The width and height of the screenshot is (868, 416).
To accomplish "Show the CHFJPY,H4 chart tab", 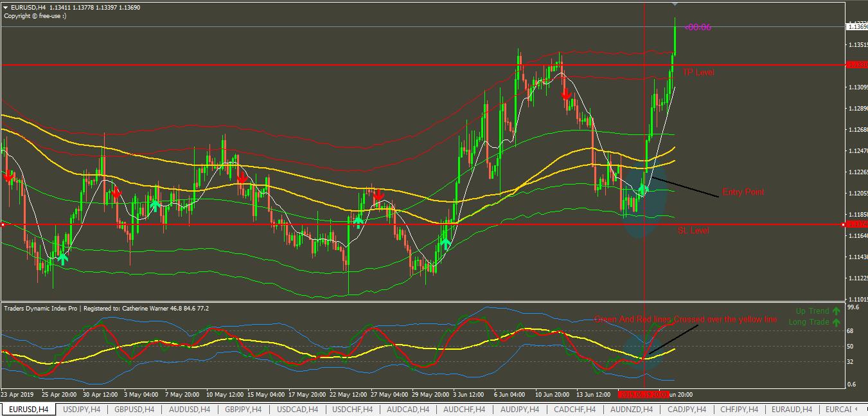I will point(740,409).
